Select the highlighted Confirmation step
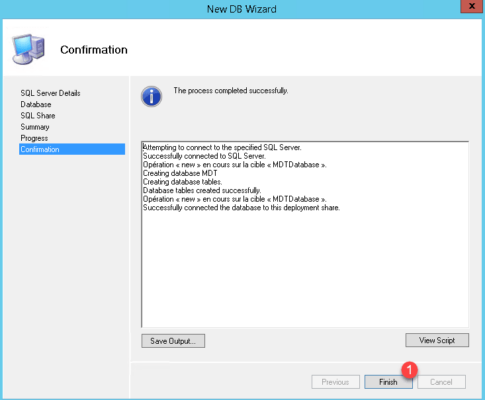Screen dimensions: 485x400 click(72, 149)
